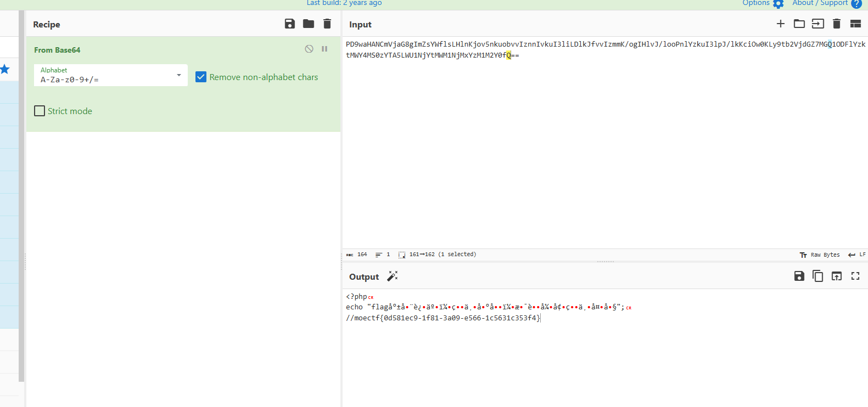Disable the From Base64 operation
Image resolution: width=868 pixels, height=407 pixels.
coord(309,49)
